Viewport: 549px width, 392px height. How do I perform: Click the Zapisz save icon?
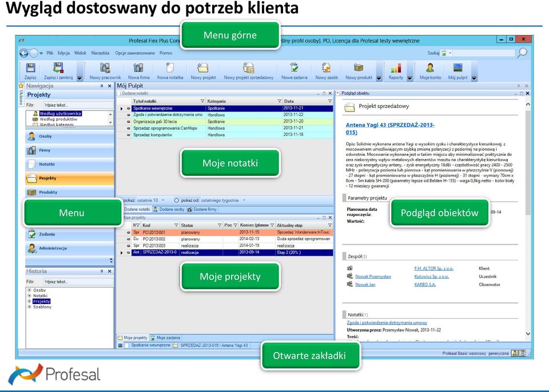click(x=30, y=68)
